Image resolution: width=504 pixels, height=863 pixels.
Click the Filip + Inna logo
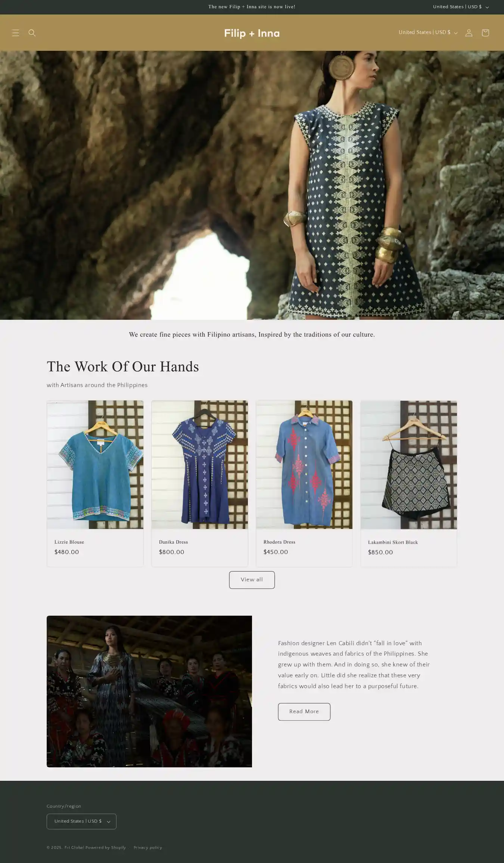(x=252, y=33)
